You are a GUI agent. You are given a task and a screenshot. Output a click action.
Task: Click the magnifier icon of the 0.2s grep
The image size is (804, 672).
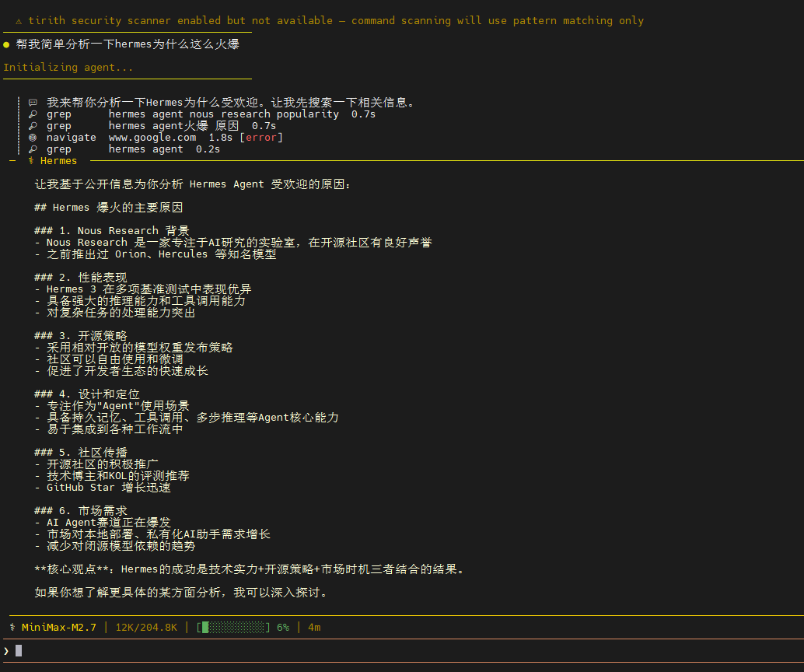pos(33,149)
